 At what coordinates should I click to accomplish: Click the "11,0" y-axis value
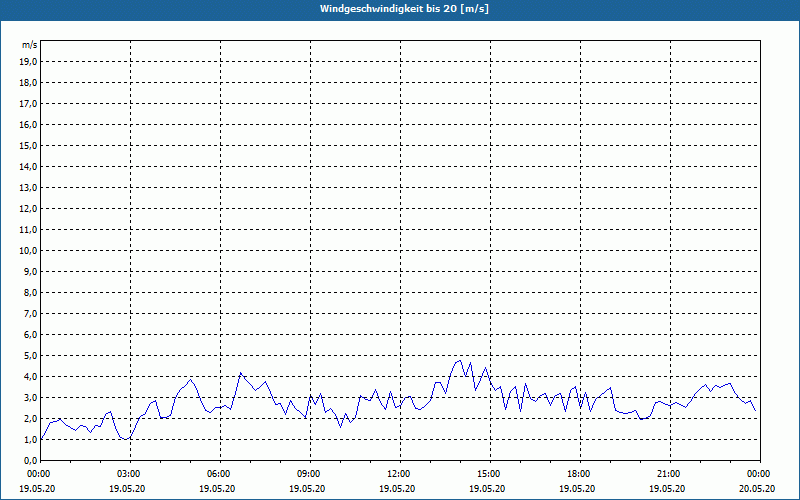(x=28, y=230)
